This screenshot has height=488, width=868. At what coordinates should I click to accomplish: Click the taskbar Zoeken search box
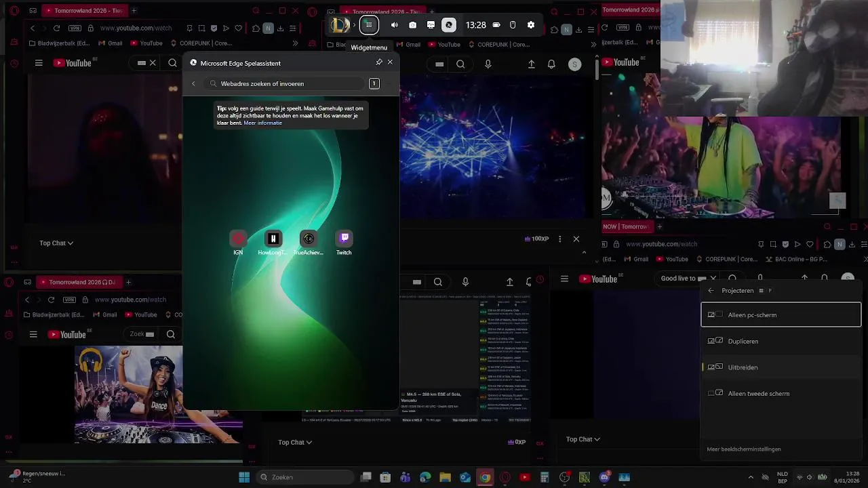[x=304, y=477]
